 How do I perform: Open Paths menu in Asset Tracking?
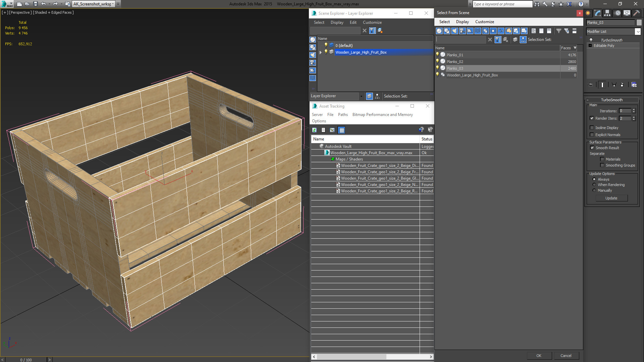coord(343,115)
